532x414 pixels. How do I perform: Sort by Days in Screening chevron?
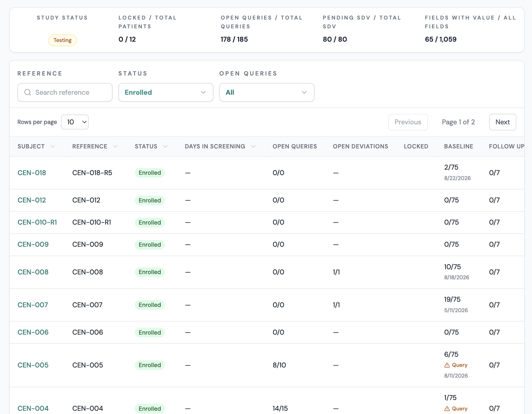[253, 146]
